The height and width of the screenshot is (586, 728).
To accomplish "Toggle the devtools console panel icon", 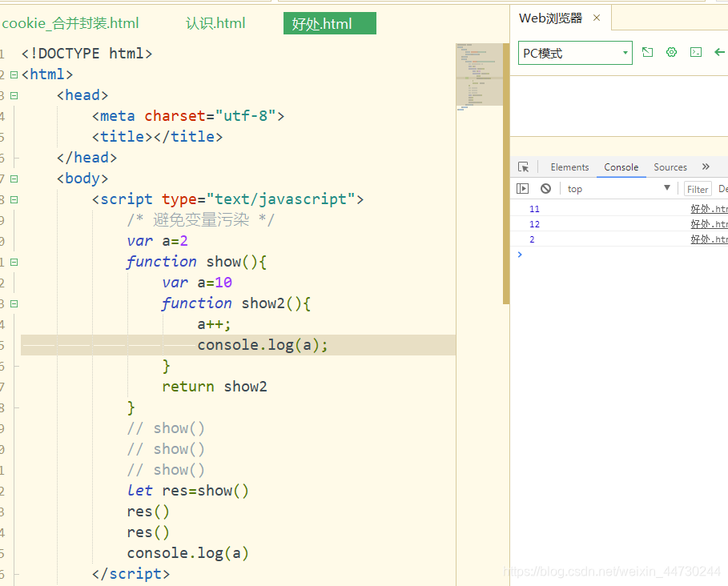I will (695, 52).
